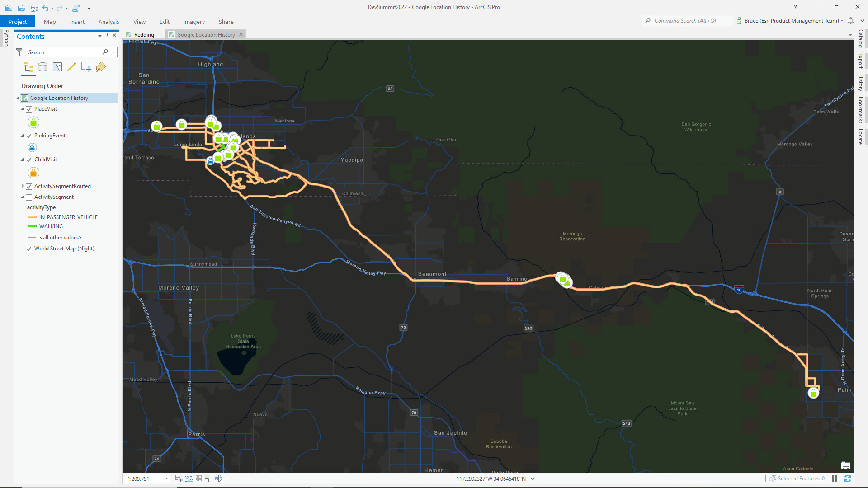
Task: Open List By Labeling in Contents pane
Action: [101, 67]
